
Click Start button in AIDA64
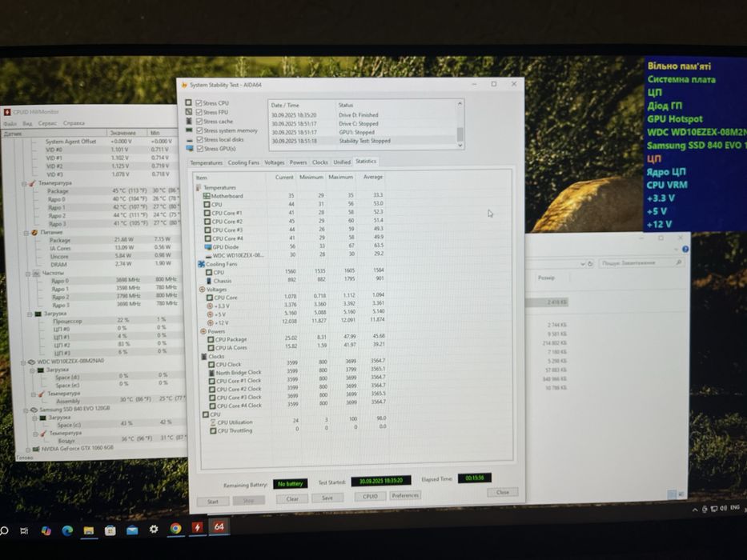tap(212, 502)
